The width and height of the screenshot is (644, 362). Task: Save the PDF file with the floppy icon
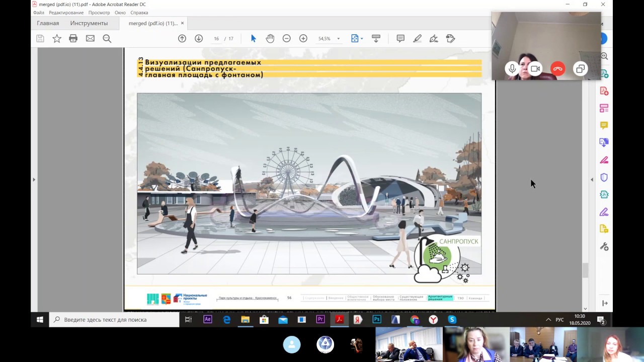[40, 39]
